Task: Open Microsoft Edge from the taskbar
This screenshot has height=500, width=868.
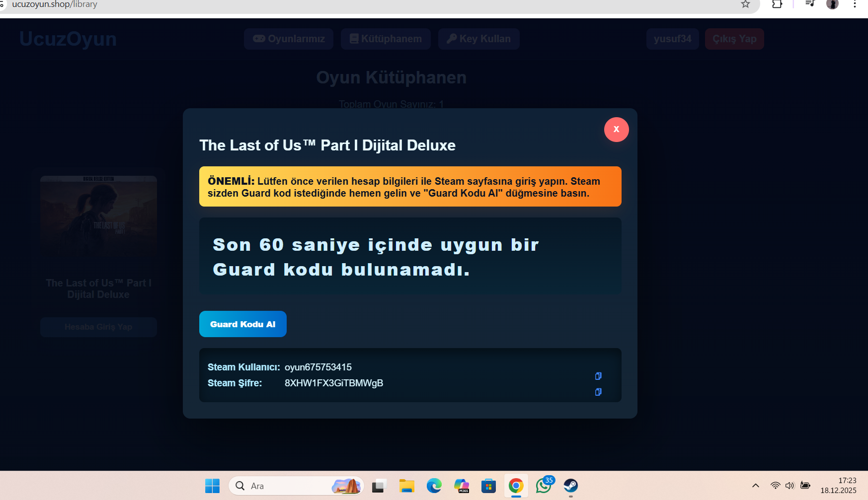Action: point(434,486)
